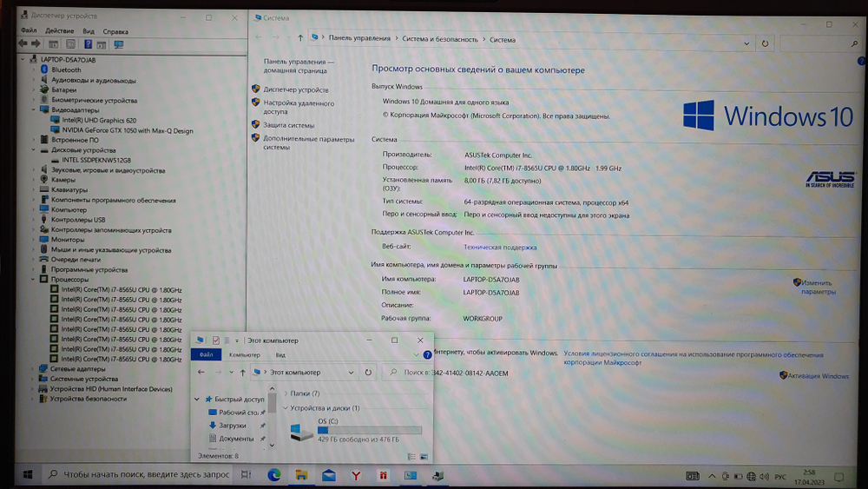Open Explorer address bar dropdown
The height and width of the screenshot is (489, 868).
pos(351,373)
